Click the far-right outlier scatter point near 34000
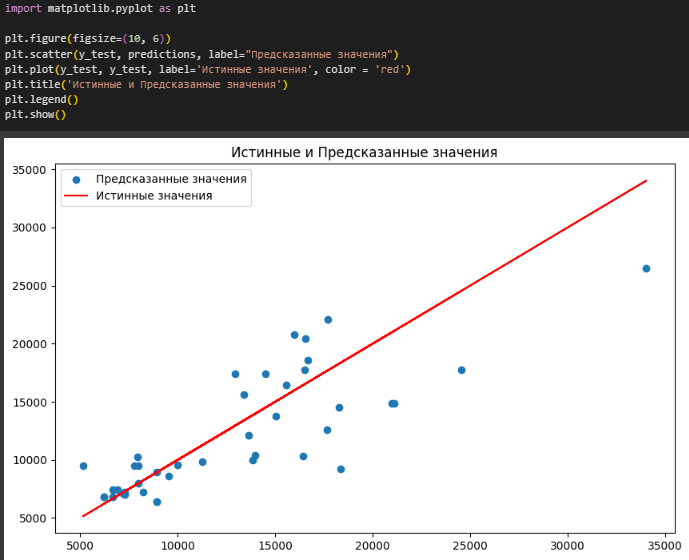The image size is (689, 560). (x=646, y=269)
